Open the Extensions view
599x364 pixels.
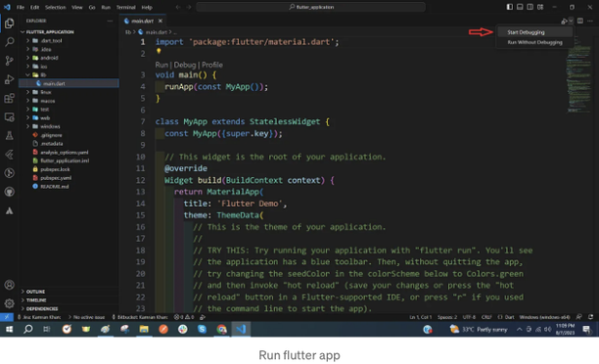click(x=9, y=98)
